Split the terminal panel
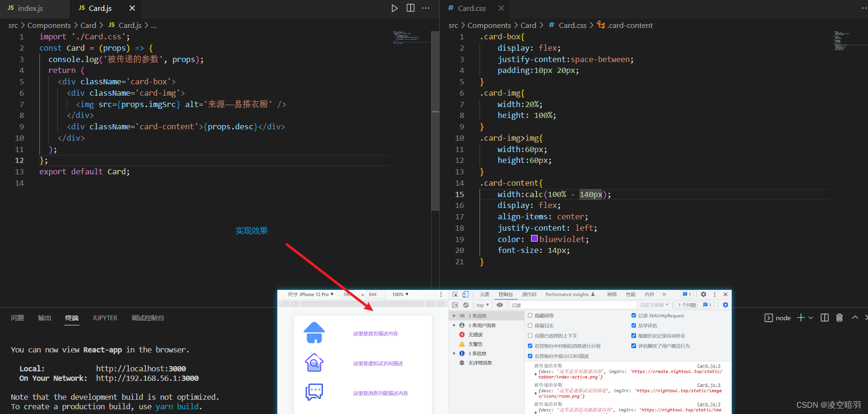The image size is (868, 414). coord(824,317)
